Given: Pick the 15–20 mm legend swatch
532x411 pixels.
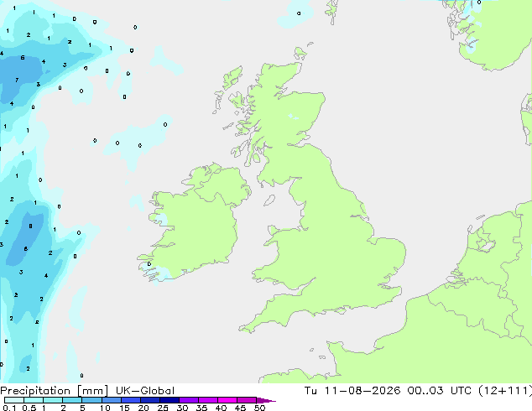Looking at the screenshot, I should point(131,400).
